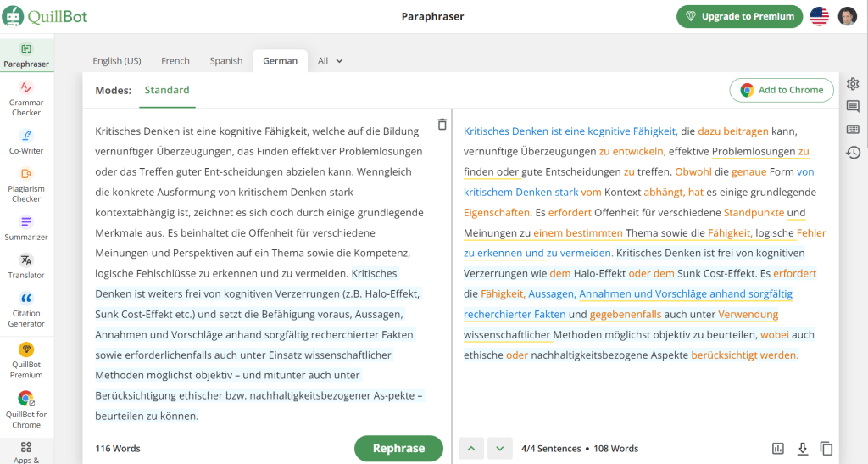Viewport: 868px width, 464px height.
Task: Open the Plagiarism Checker tool
Action: coord(26,184)
